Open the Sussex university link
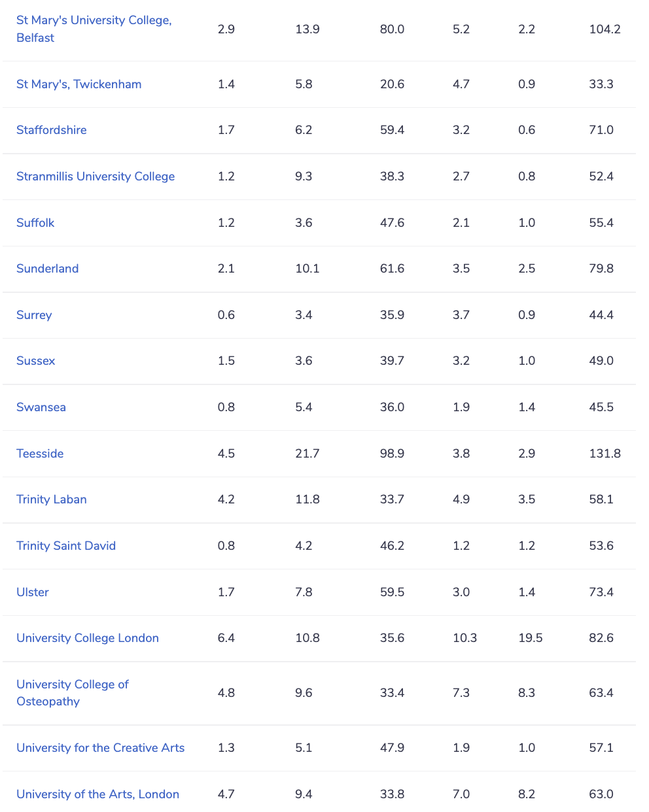Viewport: 649px width, 812px height. tap(35, 361)
